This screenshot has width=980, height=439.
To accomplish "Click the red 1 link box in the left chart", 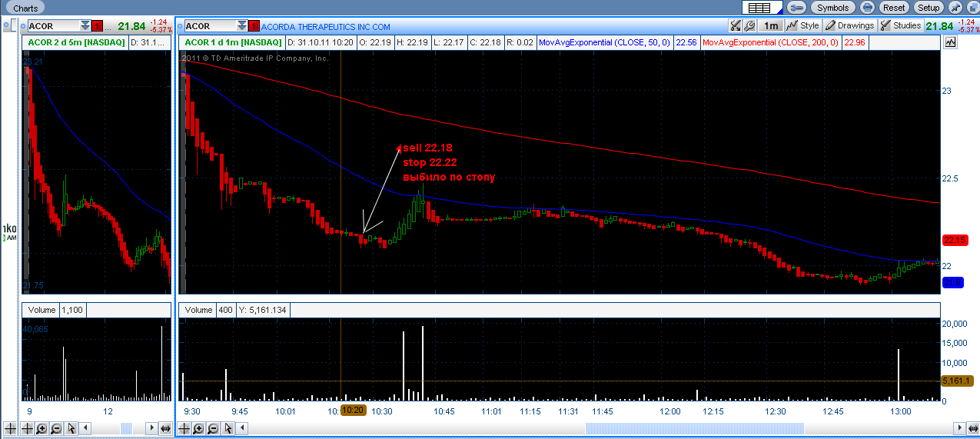I will 97,26.
